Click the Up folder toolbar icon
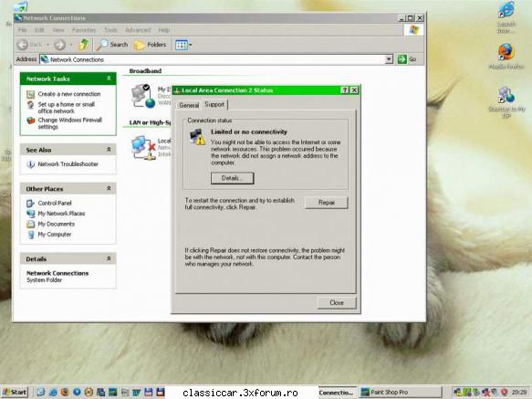The image size is (532, 399). 83,45
